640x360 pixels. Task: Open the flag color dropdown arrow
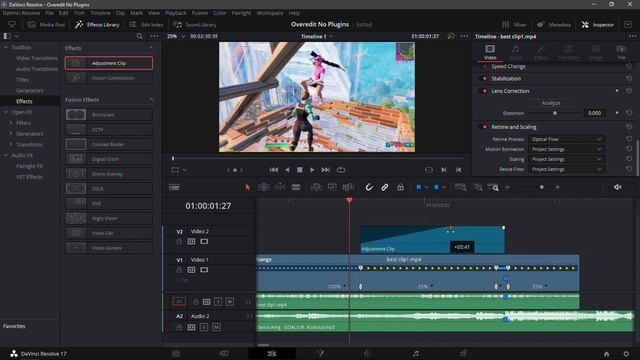point(427,187)
